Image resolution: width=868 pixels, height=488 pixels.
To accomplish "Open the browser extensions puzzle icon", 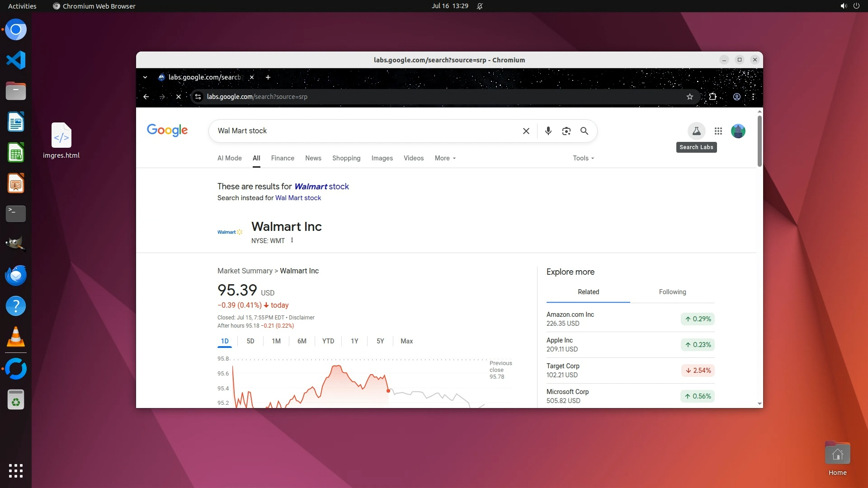I will pos(712,97).
